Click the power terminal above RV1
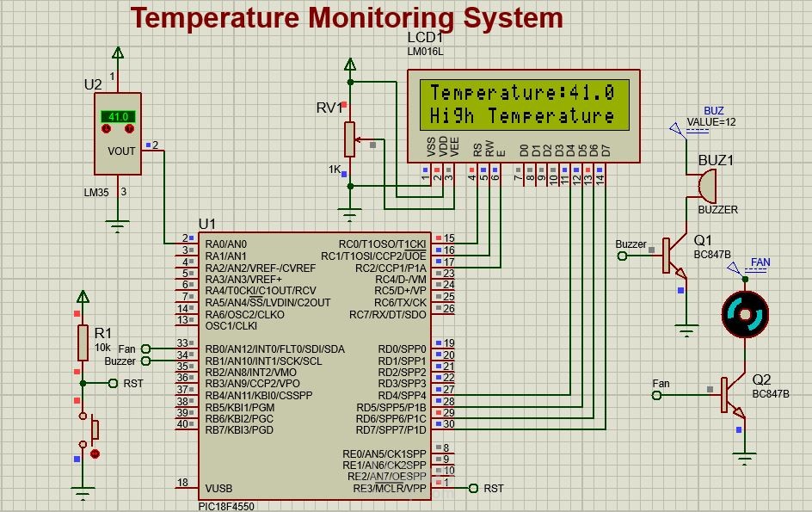The width and height of the screenshot is (812, 512). [x=349, y=64]
